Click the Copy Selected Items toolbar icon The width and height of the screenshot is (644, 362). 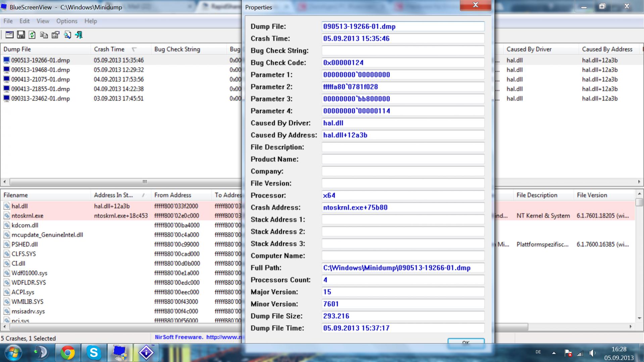(x=44, y=35)
